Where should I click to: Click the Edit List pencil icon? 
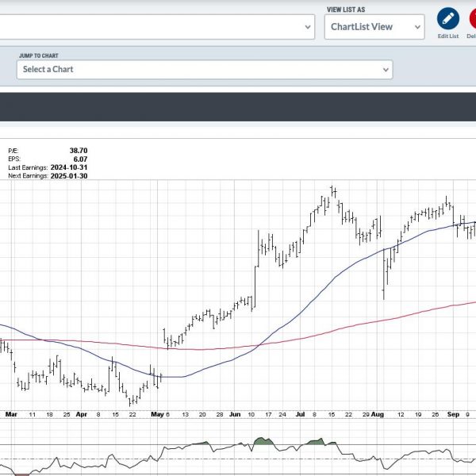point(447,18)
